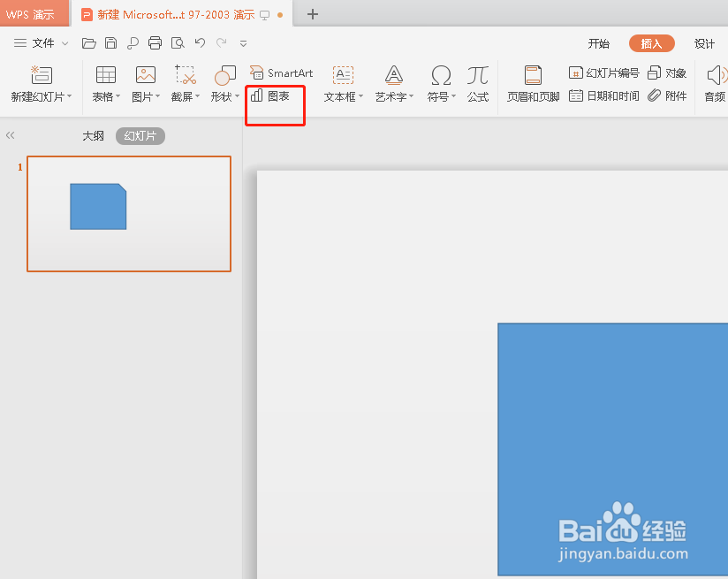Expand quick access toolbar customization arrow

click(x=243, y=43)
